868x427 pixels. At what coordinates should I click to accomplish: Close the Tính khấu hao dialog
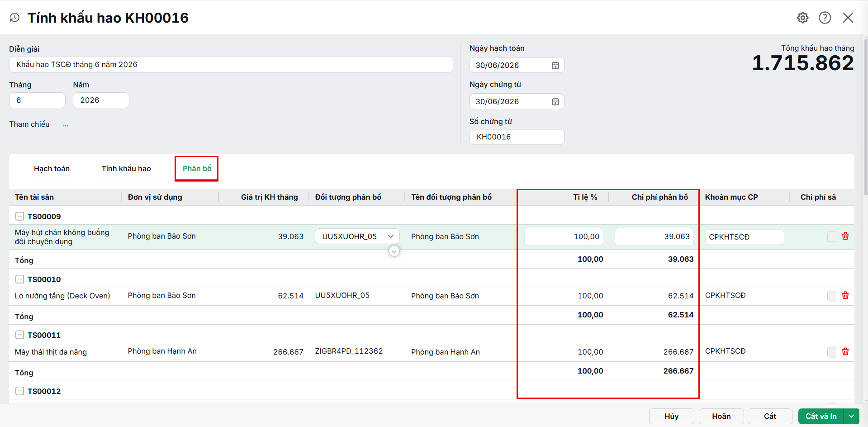coord(848,18)
